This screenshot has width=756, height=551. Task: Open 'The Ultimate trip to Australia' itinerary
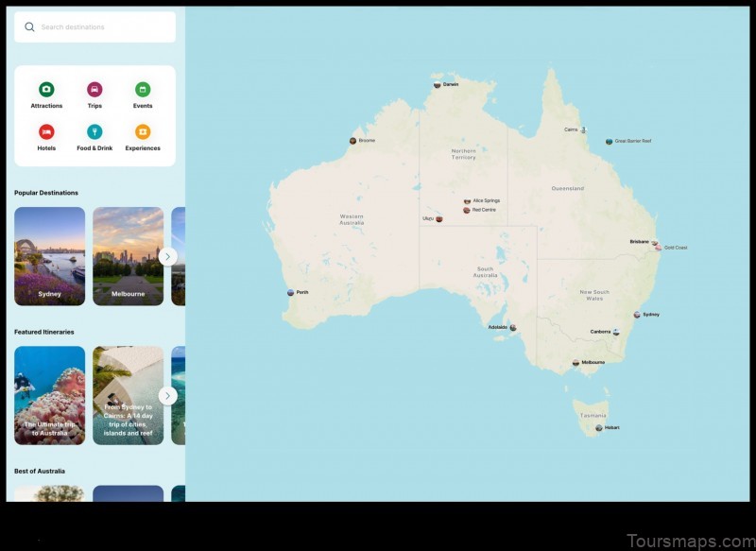[x=49, y=396]
